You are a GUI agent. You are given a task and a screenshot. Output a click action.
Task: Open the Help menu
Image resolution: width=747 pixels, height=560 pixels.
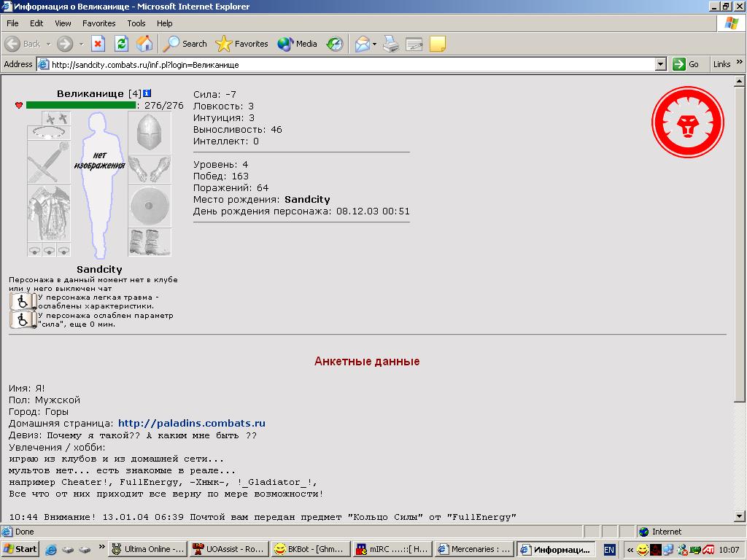[164, 23]
